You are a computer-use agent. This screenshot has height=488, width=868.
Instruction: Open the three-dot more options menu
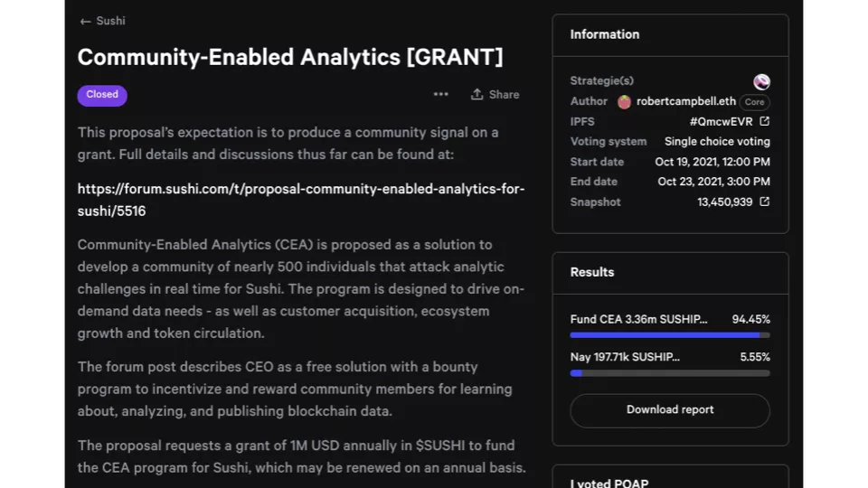[440, 94]
